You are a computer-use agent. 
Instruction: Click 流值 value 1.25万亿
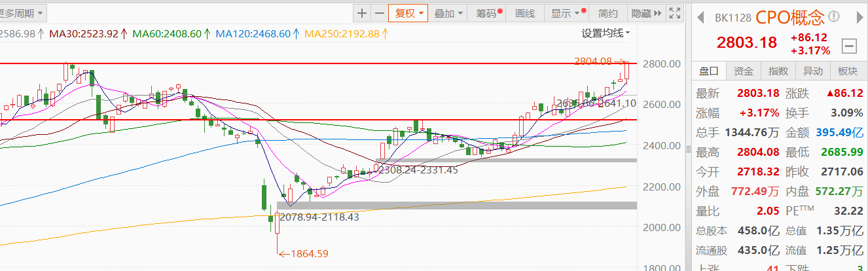click(841, 250)
